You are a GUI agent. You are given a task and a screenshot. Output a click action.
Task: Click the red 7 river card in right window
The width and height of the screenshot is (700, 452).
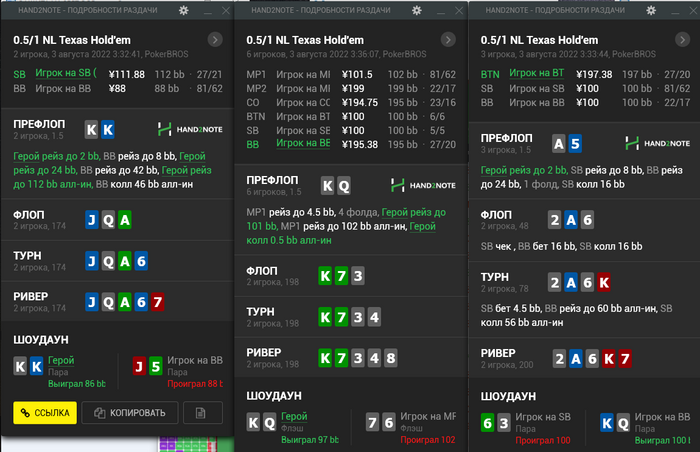(625, 359)
